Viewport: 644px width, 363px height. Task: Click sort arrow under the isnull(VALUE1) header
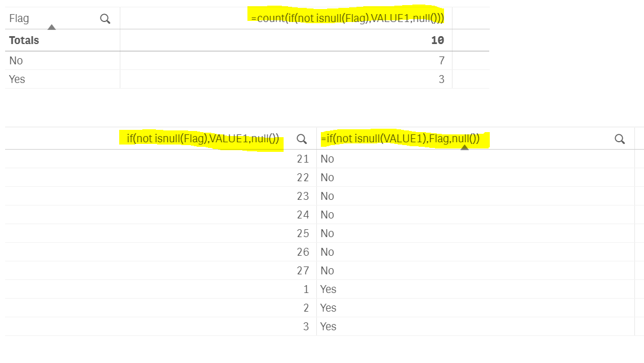[x=464, y=147]
